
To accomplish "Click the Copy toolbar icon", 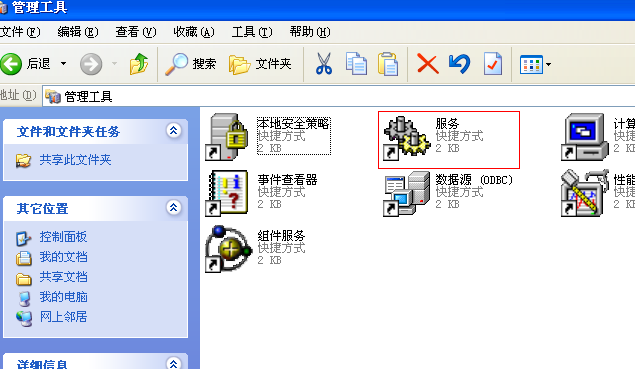I will [356, 64].
